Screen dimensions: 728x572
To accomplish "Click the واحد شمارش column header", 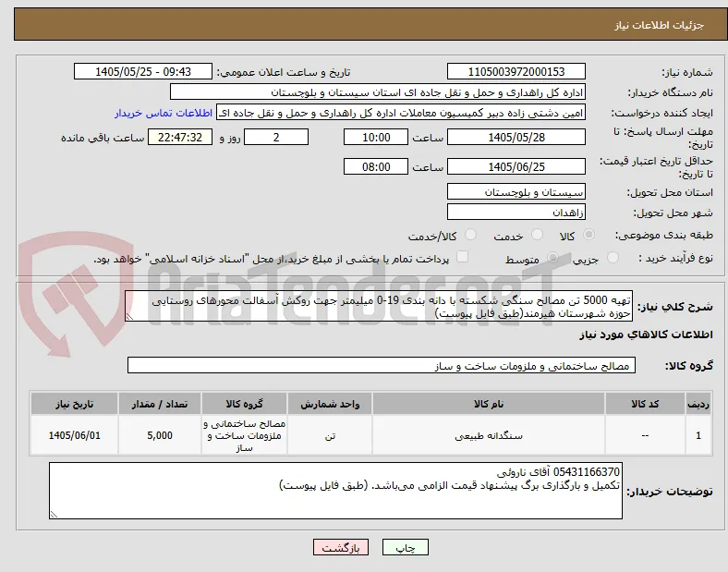I will [330, 404].
